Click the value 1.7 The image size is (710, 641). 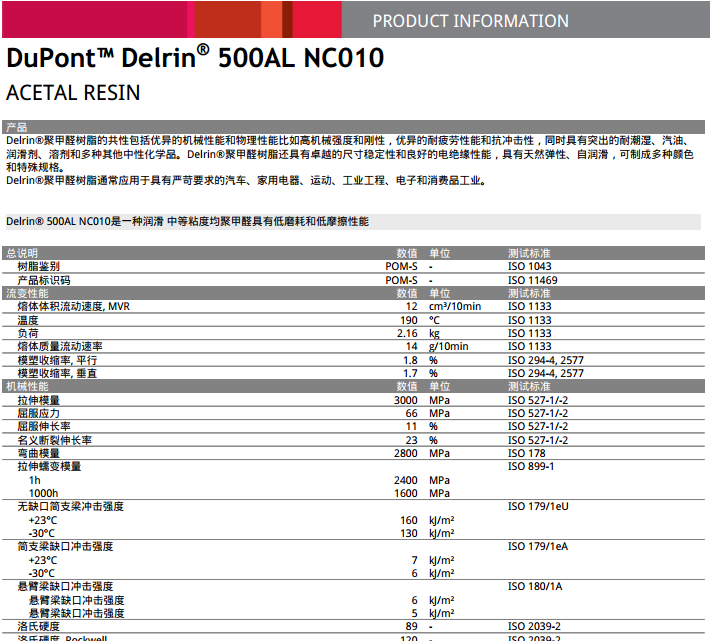[410, 373]
